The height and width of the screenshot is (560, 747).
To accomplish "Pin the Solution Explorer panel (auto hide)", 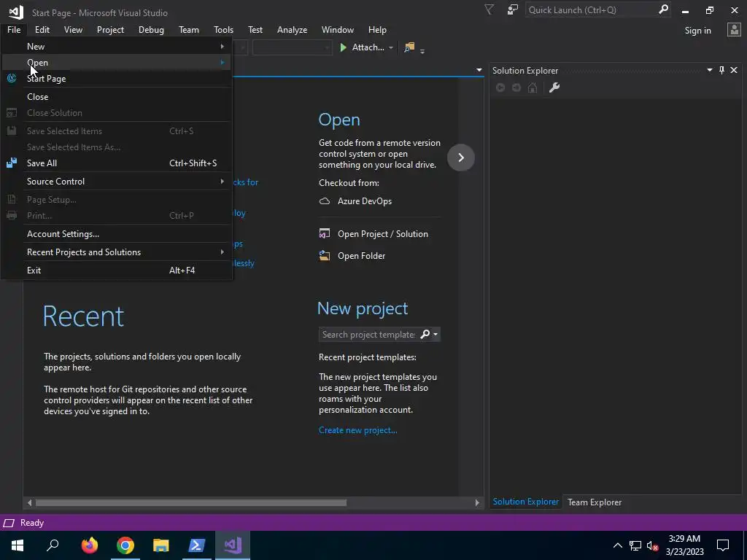I will pos(721,70).
